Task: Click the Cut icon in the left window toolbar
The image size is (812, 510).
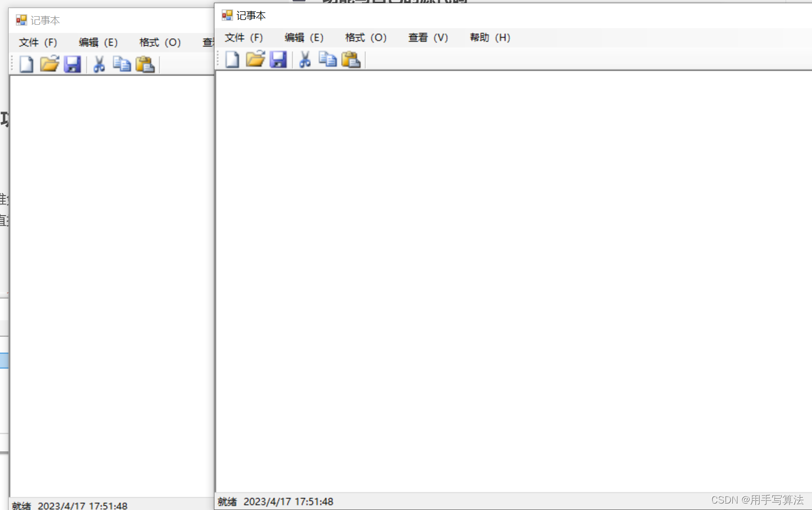Action: (x=99, y=64)
